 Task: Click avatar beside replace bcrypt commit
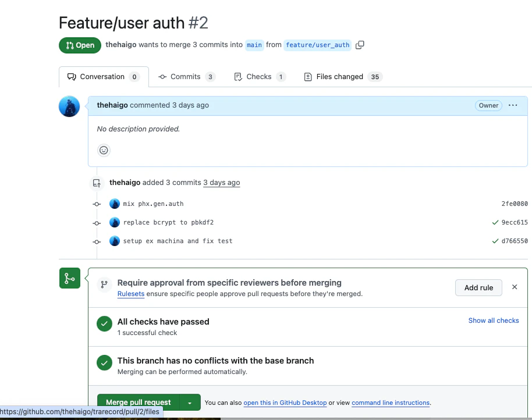115,222
